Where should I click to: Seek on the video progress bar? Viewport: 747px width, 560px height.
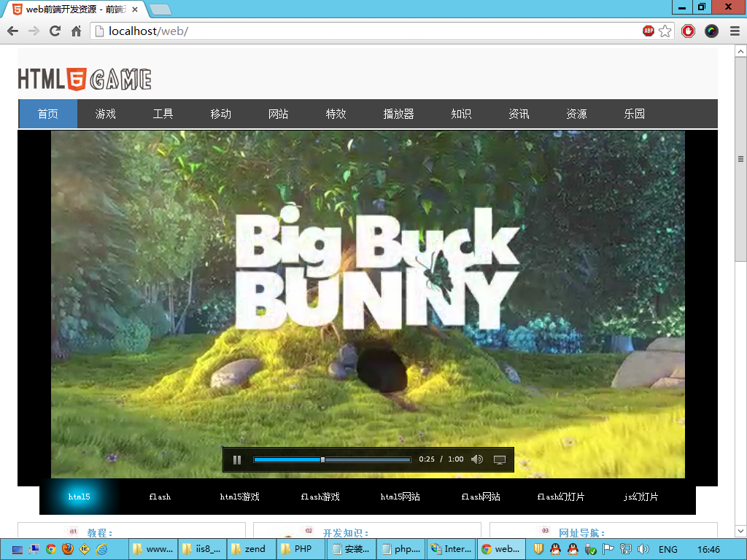[x=332, y=459]
